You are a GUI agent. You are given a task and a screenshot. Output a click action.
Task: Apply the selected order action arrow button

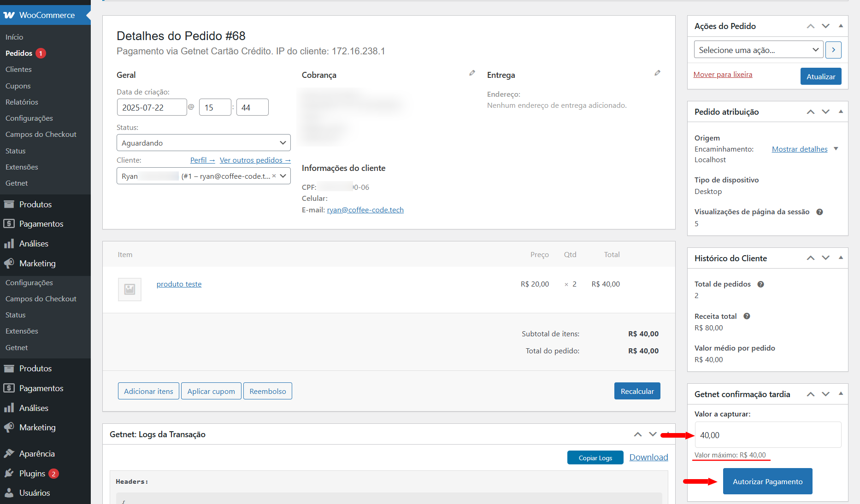[x=833, y=50]
